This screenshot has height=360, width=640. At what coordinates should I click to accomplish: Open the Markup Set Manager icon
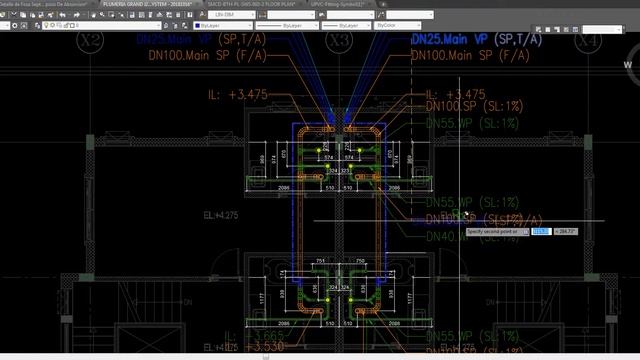point(169,15)
